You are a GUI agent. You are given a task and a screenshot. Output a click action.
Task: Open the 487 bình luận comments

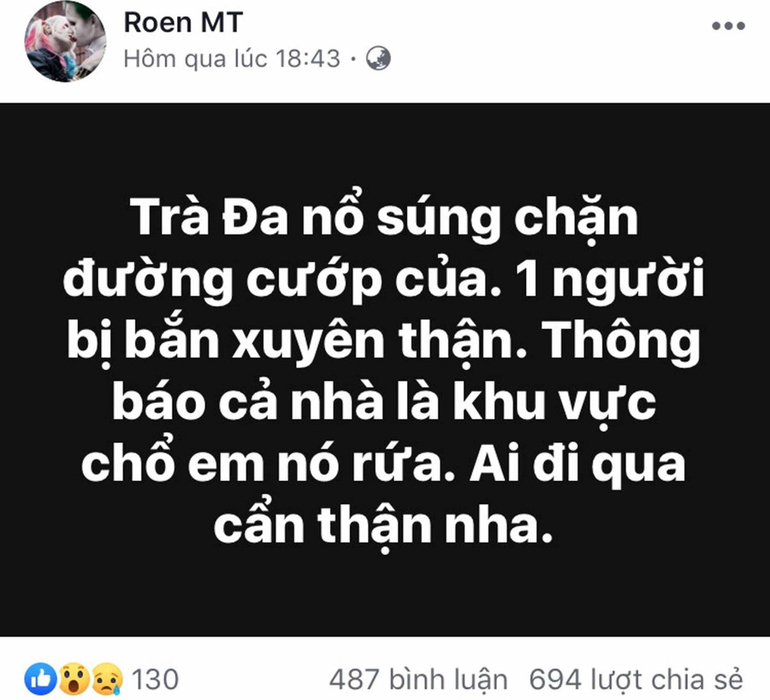click(418, 679)
